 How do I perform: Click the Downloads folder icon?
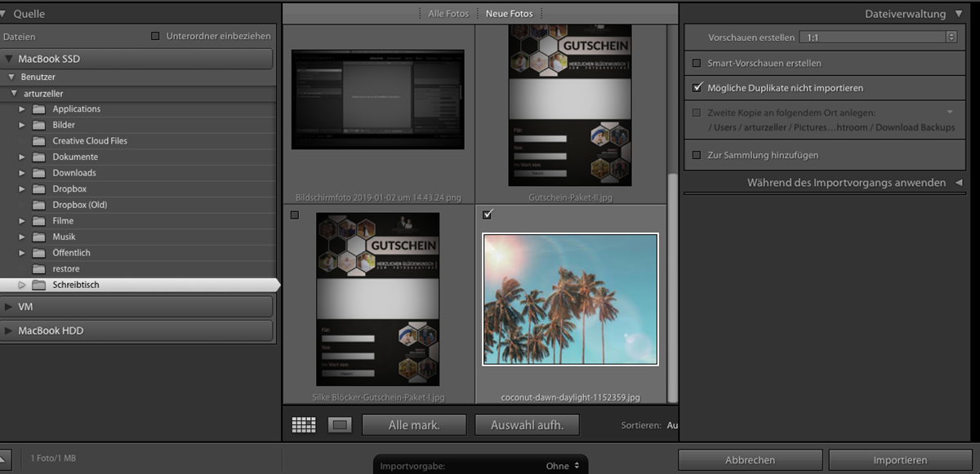tap(38, 173)
